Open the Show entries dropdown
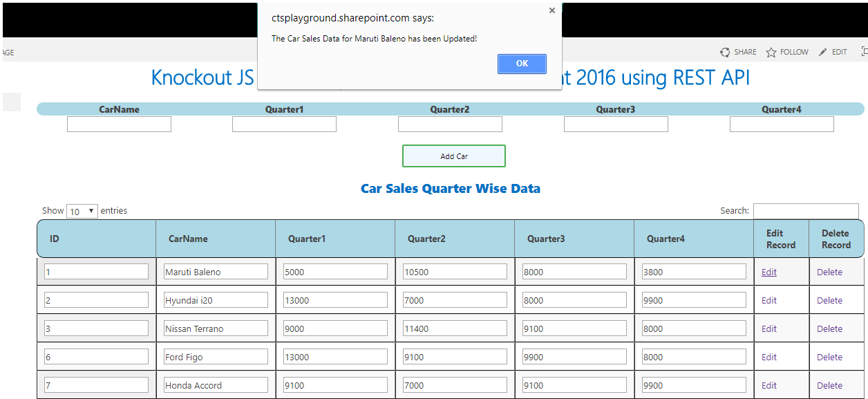 click(82, 211)
